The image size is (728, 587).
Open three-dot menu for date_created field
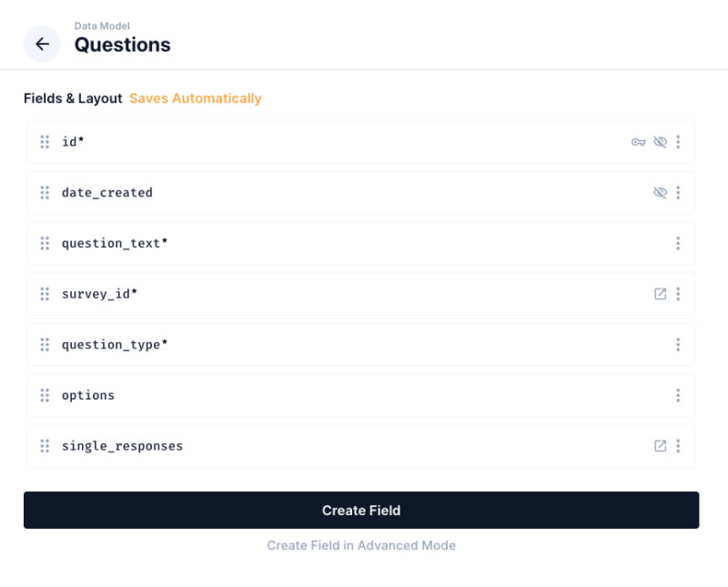tap(678, 193)
